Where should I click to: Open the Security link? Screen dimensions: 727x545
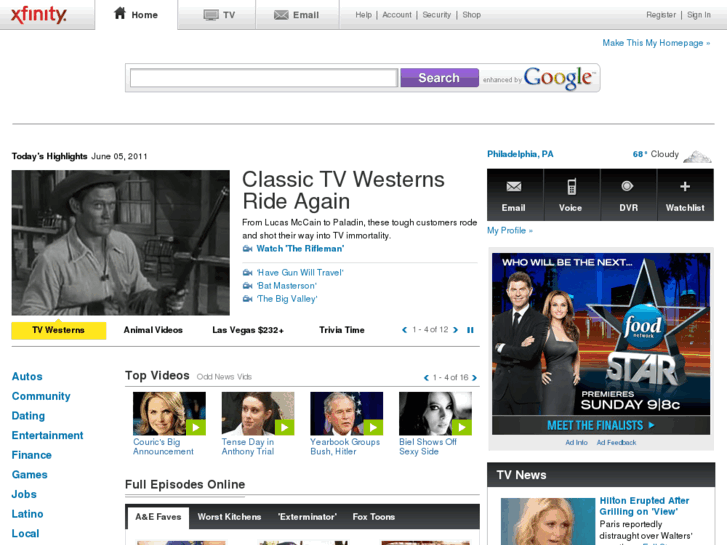point(436,15)
